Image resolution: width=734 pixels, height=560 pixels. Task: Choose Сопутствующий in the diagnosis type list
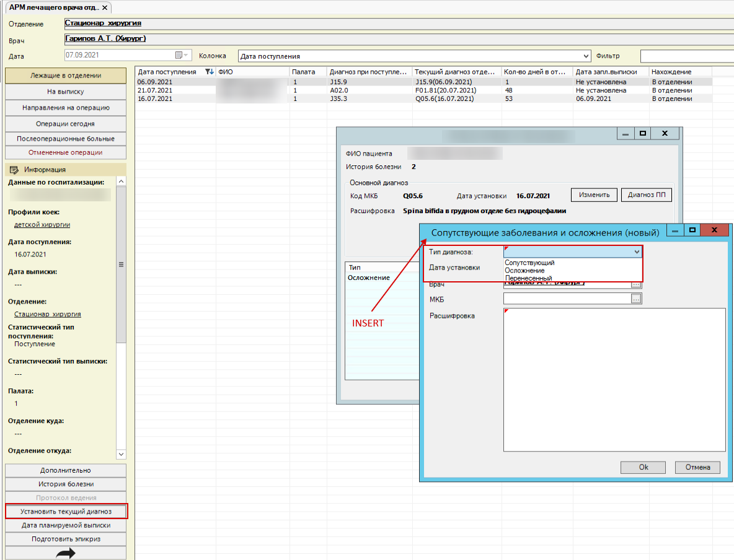pyautogui.click(x=529, y=263)
